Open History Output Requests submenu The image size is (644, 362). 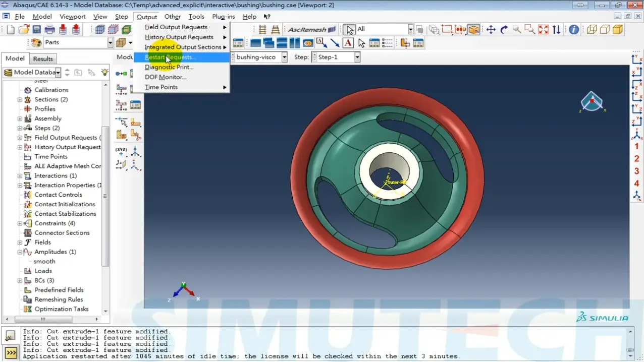click(x=182, y=37)
